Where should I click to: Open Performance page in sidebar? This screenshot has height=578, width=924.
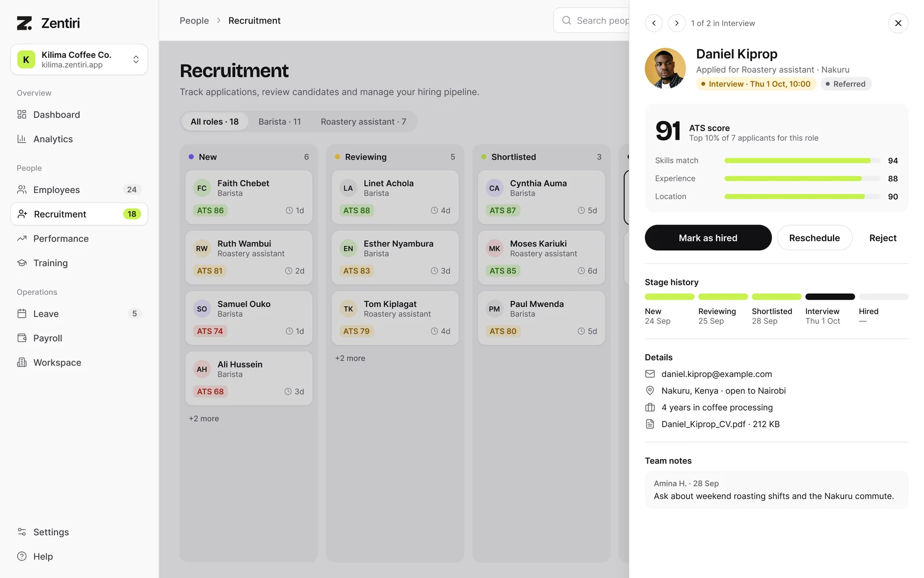point(79,238)
